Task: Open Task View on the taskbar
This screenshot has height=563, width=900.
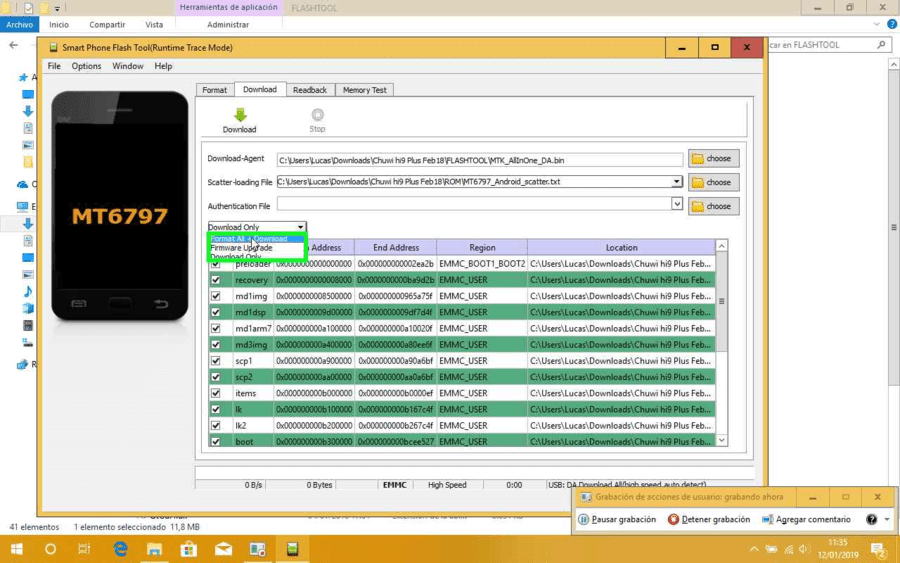Action: 84,549
